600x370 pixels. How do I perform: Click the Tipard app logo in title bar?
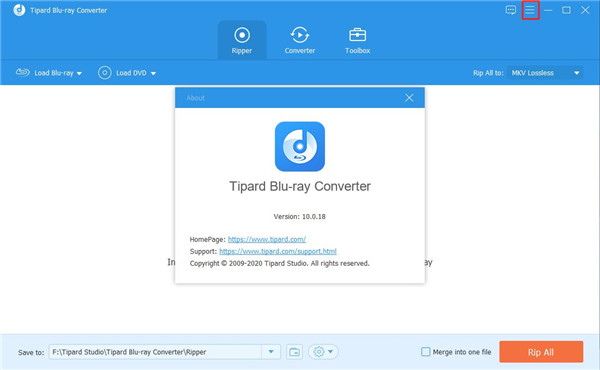[x=19, y=10]
